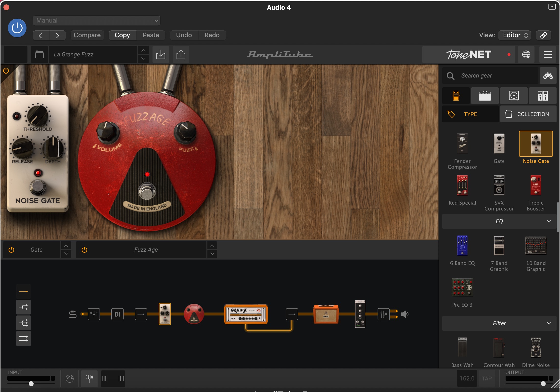
Task: Collapse the EQ section
Action: 499,221
